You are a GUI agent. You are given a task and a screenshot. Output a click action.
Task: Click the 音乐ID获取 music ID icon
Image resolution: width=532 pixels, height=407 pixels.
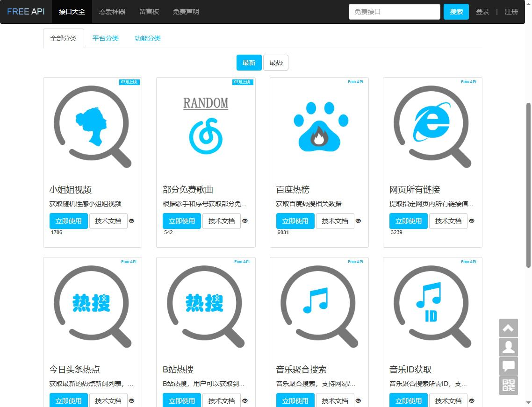(432, 306)
